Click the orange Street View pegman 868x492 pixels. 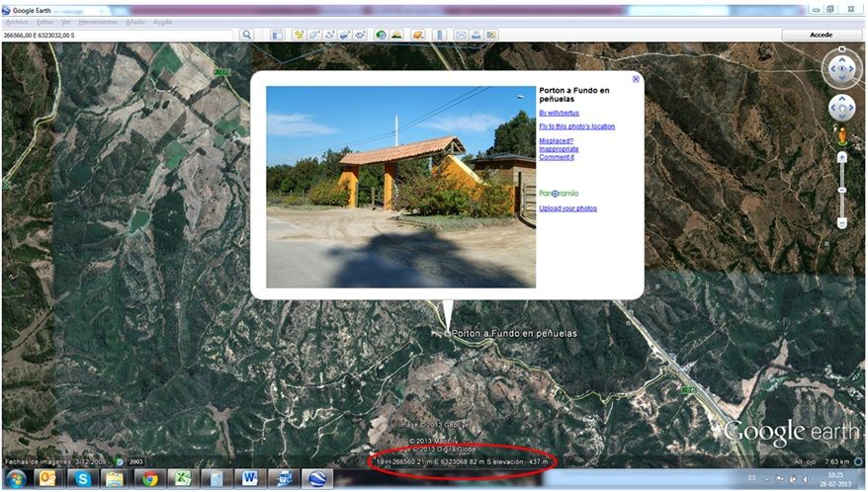(842, 136)
